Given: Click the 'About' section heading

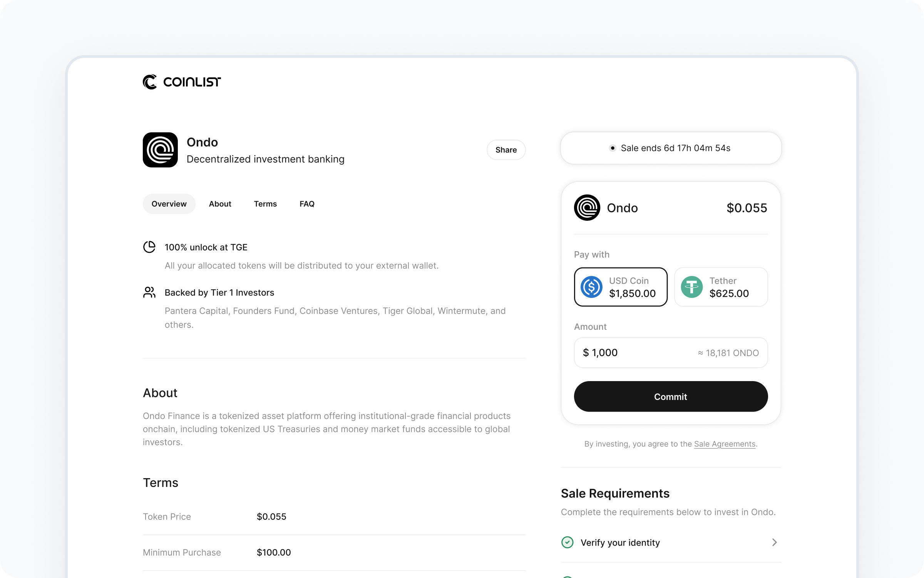Looking at the screenshot, I should click(x=160, y=393).
